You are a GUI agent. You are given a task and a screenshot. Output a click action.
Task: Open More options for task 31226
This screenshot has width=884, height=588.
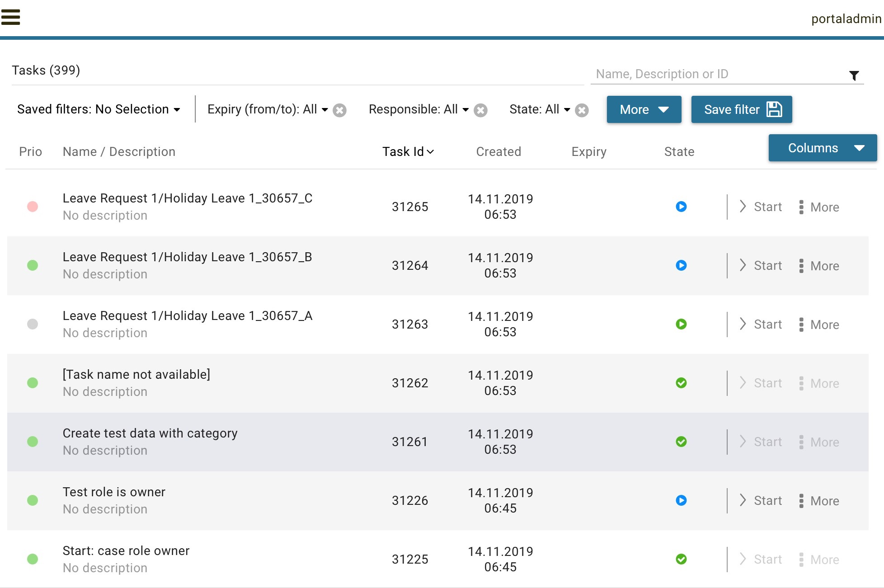pyautogui.click(x=819, y=501)
